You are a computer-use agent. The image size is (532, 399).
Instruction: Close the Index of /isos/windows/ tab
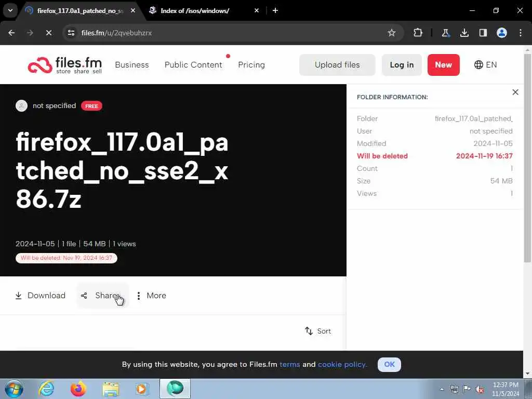pos(257,11)
